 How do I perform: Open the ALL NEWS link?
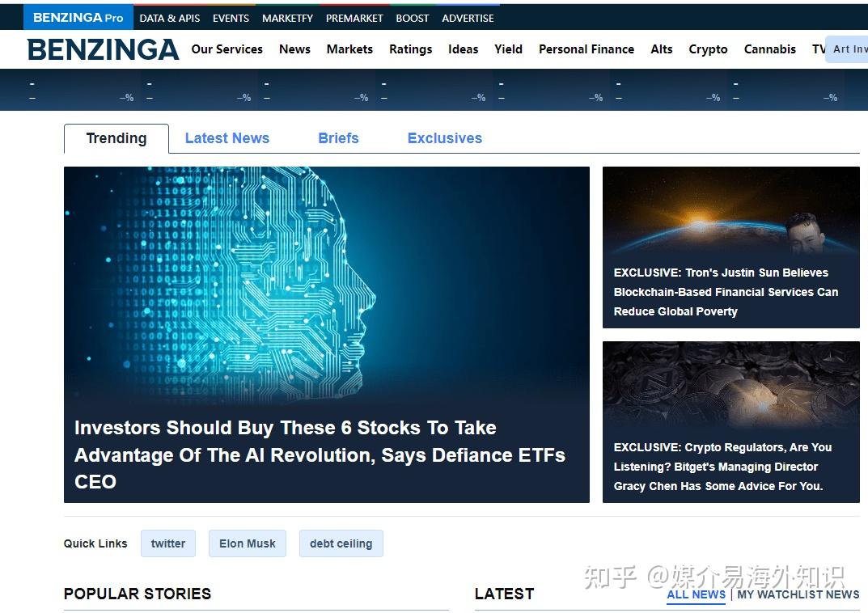pos(695,594)
